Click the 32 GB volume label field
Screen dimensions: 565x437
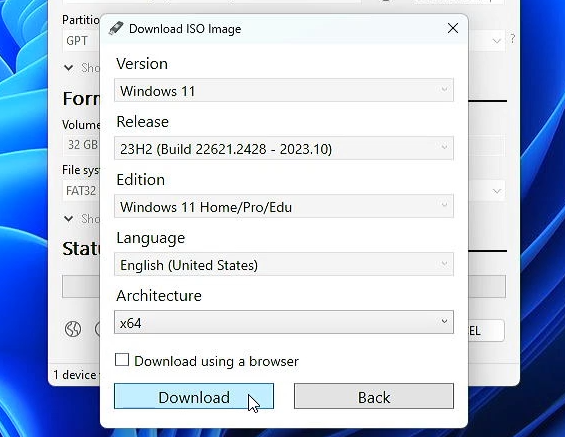[x=81, y=145]
